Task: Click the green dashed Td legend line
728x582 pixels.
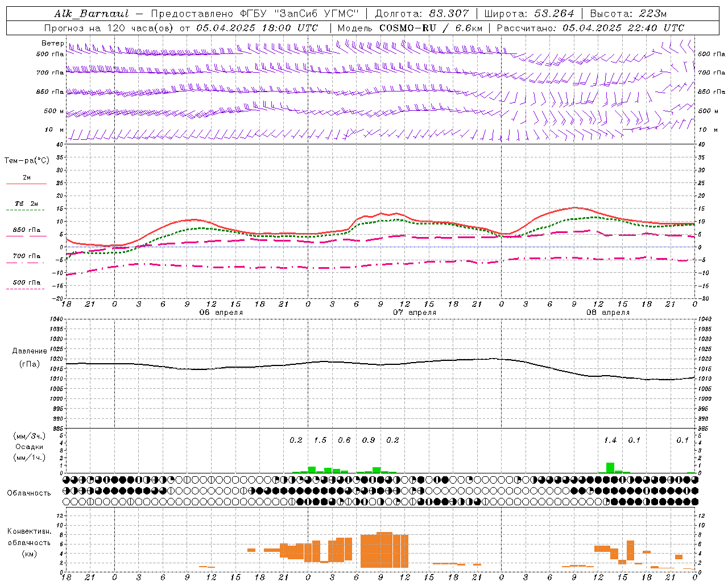Action: [x=25, y=210]
